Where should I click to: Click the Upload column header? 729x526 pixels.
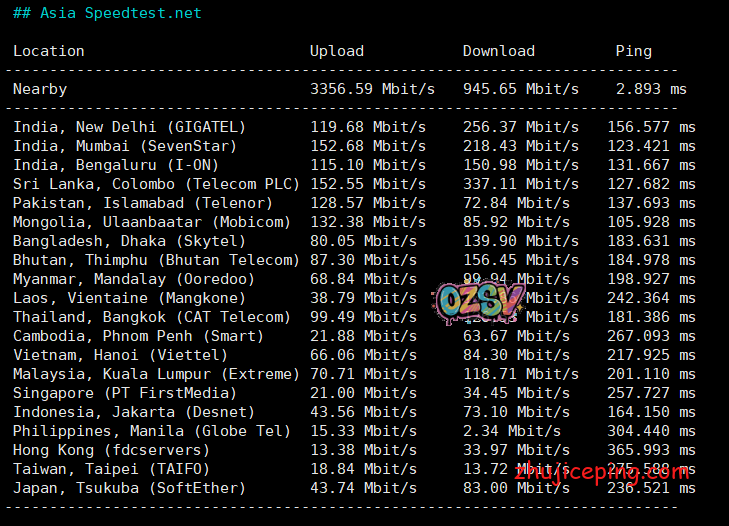tap(337, 51)
